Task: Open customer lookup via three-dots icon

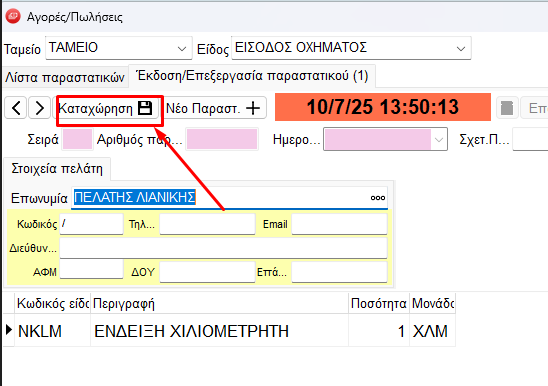Action: pyautogui.click(x=378, y=198)
